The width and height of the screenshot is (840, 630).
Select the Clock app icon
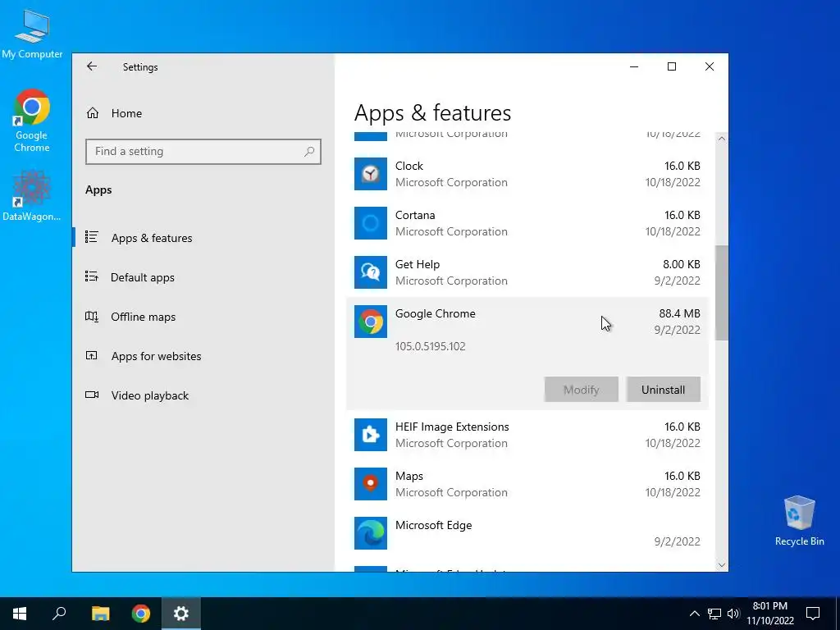(x=370, y=174)
